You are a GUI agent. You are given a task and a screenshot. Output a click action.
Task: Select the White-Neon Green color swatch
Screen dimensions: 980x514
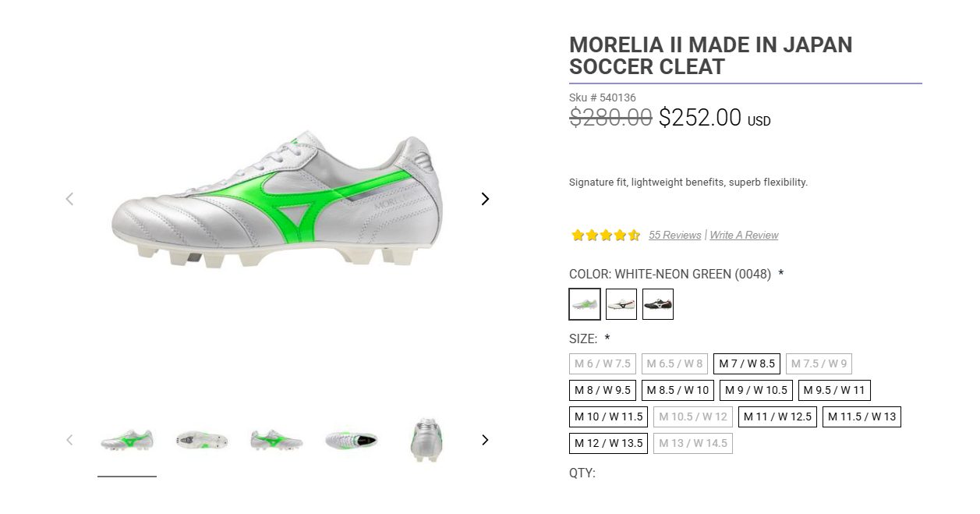[x=584, y=304]
